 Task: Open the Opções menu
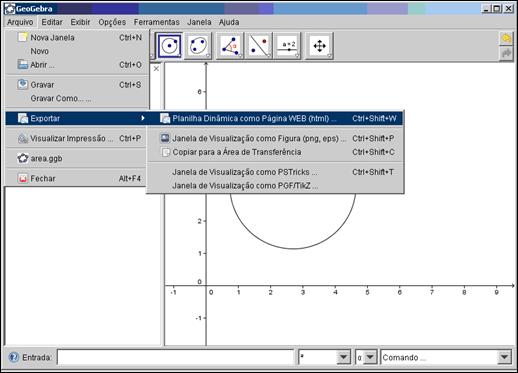pos(112,22)
